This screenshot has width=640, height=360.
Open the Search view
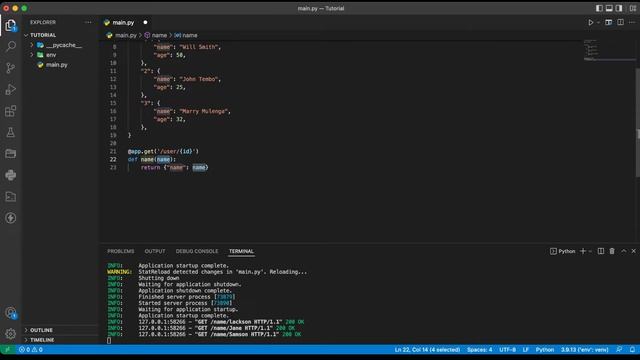click(x=11, y=46)
